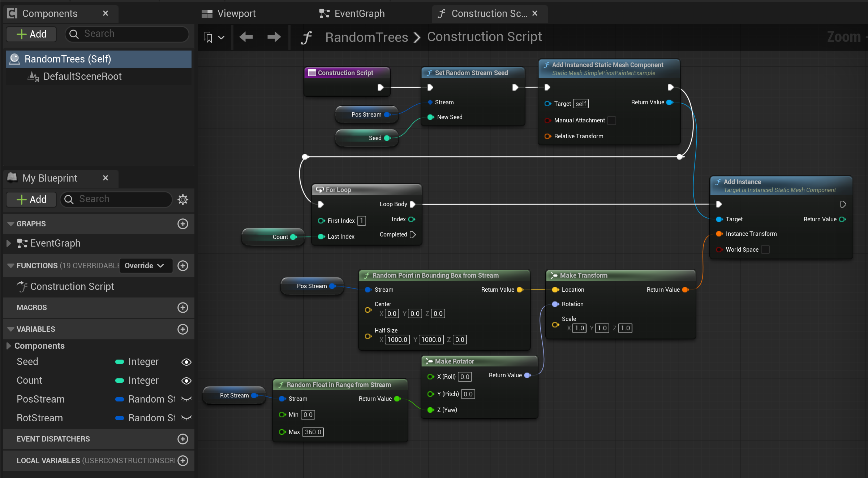Click the Make Rotator node icon
Screen dimensions: 868x478
click(429, 361)
